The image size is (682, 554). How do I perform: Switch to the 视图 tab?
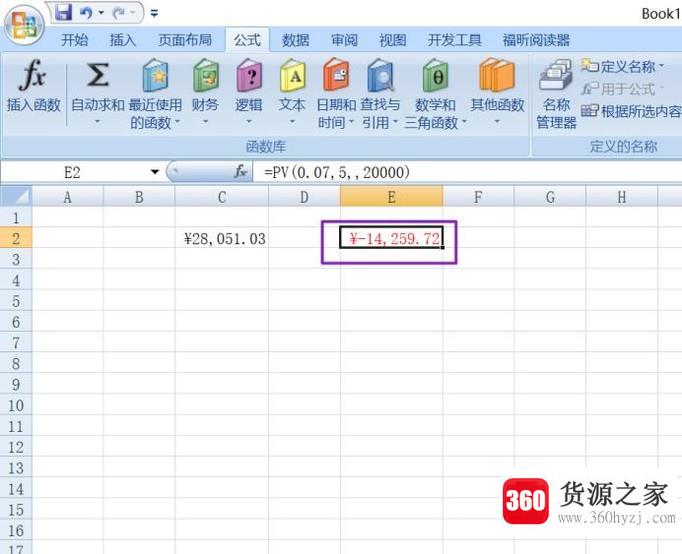(x=393, y=40)
